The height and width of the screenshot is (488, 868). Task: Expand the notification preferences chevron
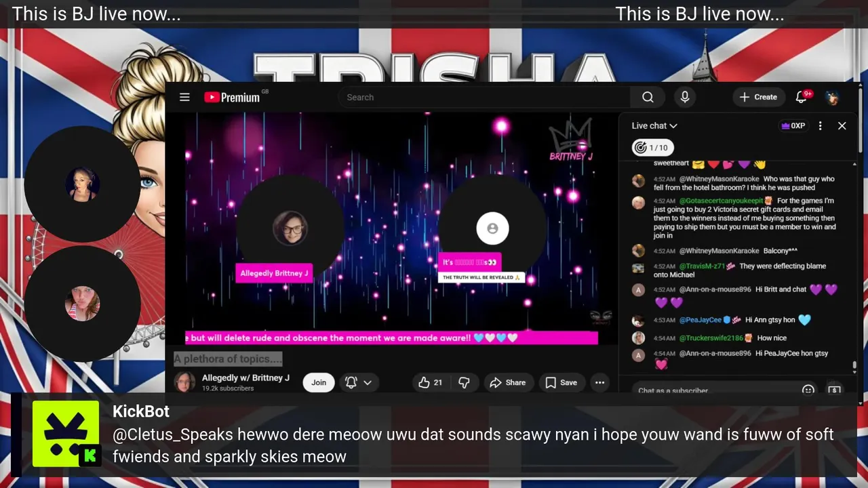point(368,382)
